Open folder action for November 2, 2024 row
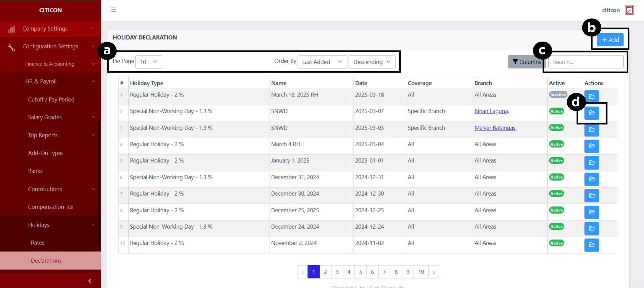This screenshot has width=644, height=288. [x=592, y=245]
